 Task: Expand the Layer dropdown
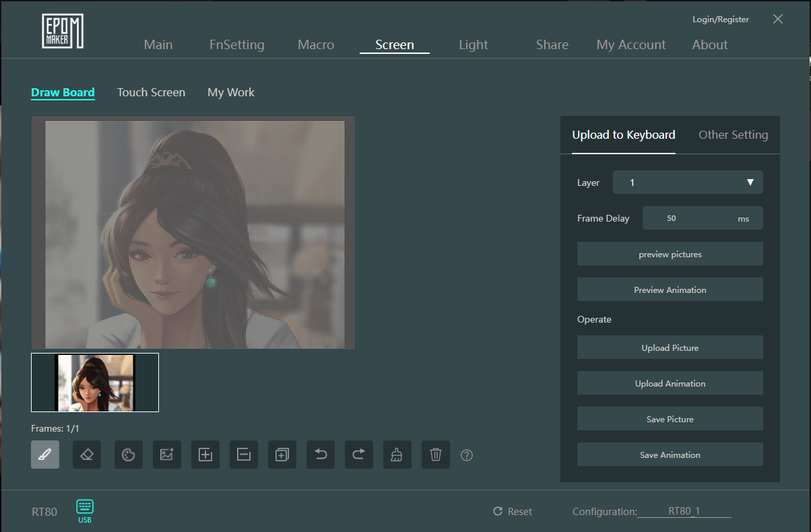pyautogui.click(x=687, y=182)
